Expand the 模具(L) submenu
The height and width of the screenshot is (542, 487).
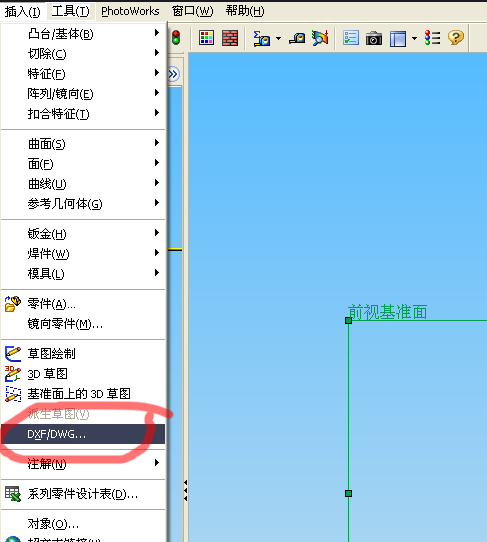[x=83, y=274]
